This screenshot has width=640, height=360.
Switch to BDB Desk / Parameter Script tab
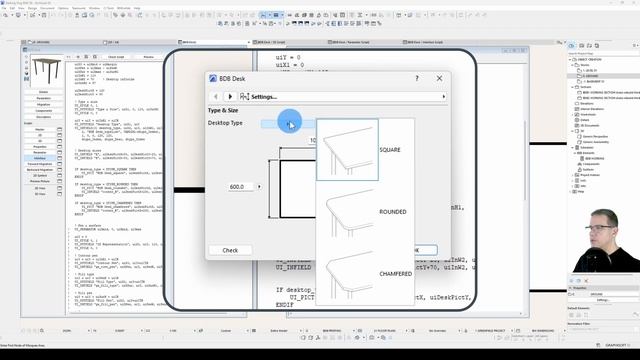[x=363, y=42]
